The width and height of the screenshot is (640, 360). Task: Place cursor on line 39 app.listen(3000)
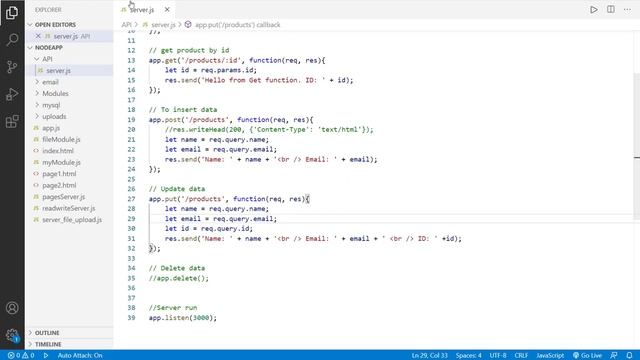[x=182, y=318]
